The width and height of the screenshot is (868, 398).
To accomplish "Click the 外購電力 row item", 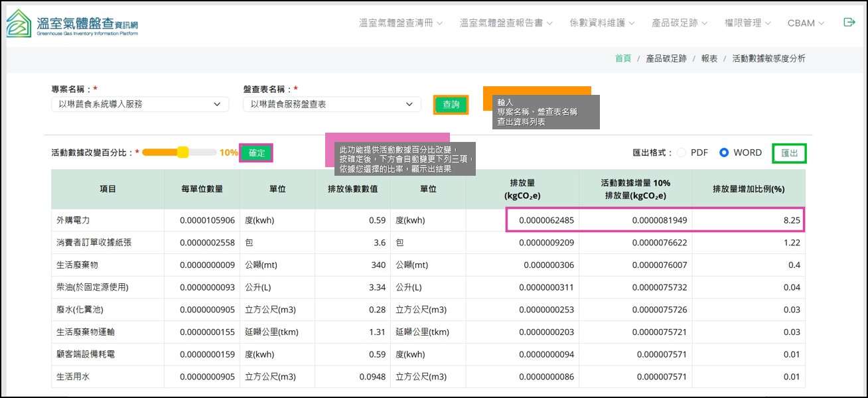I will point(74,220).
